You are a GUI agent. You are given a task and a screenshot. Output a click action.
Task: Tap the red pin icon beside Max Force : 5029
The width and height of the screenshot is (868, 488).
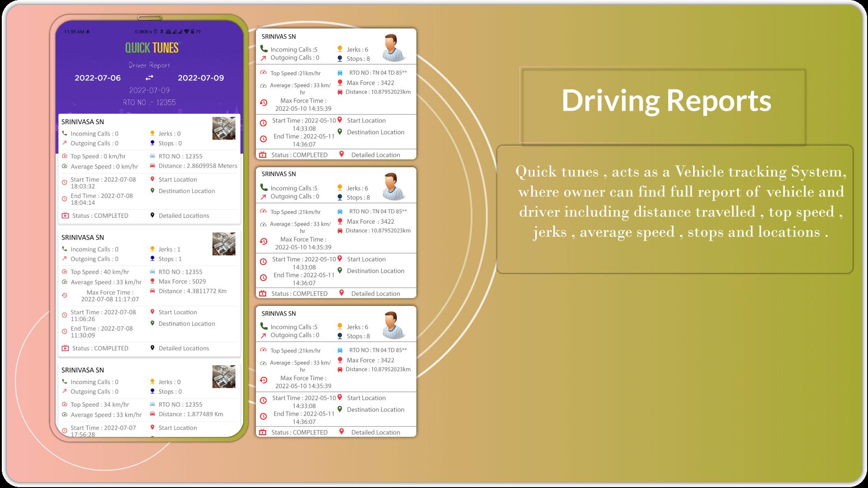pos(152,281)
